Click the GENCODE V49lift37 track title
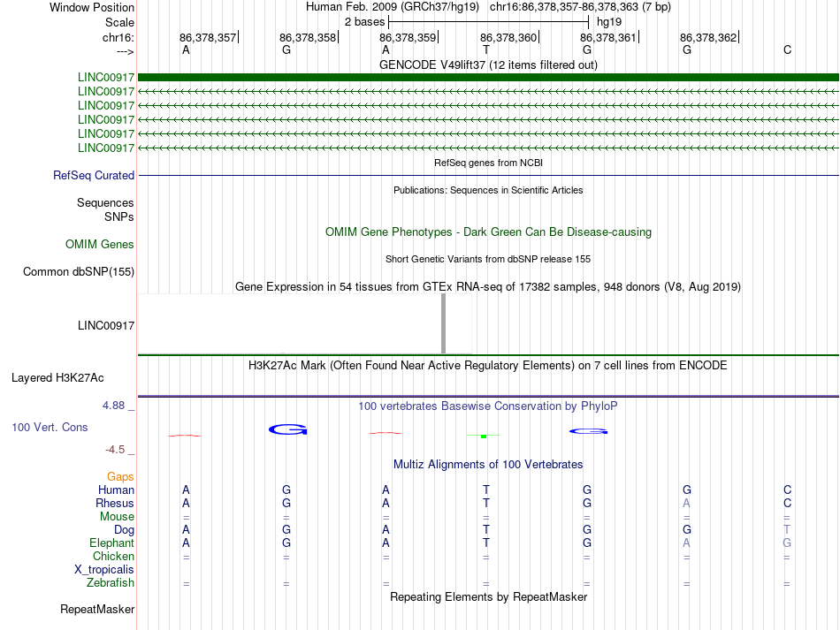Viewport: 840px width, 630px height. pos(488,65)
